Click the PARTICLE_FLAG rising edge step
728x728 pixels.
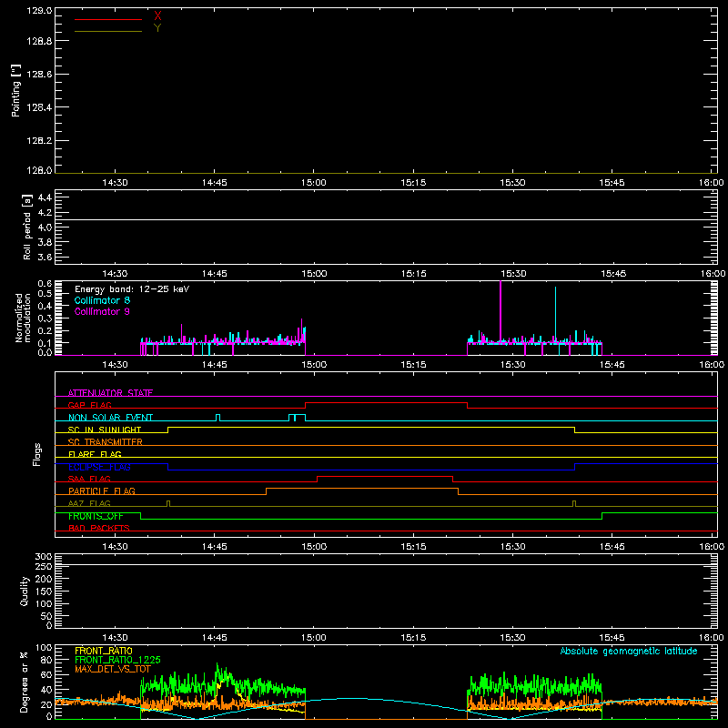point(266,491)
